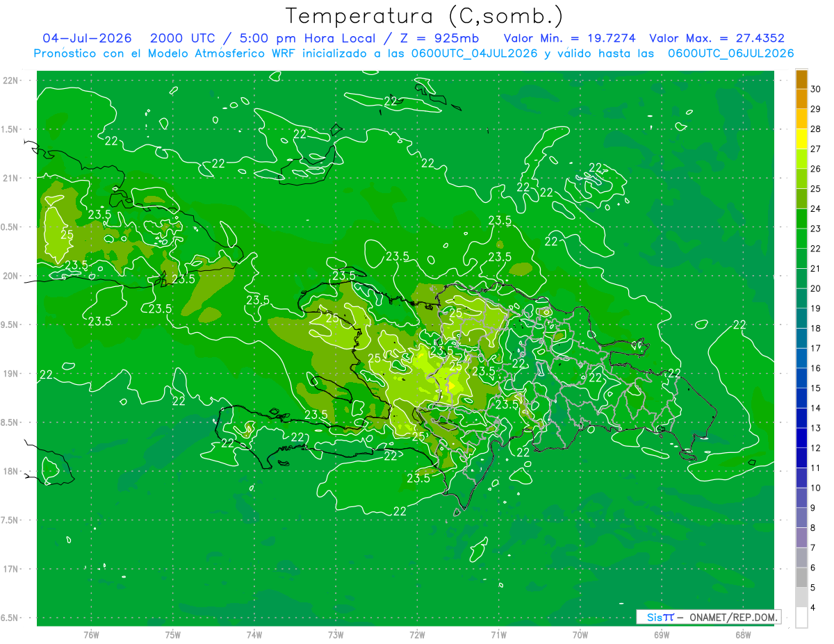Image resolution: width=834 pixels, height=644 pixels.
Task: Select the date text "04-Jul-2026"
Action: pos(87,38)
